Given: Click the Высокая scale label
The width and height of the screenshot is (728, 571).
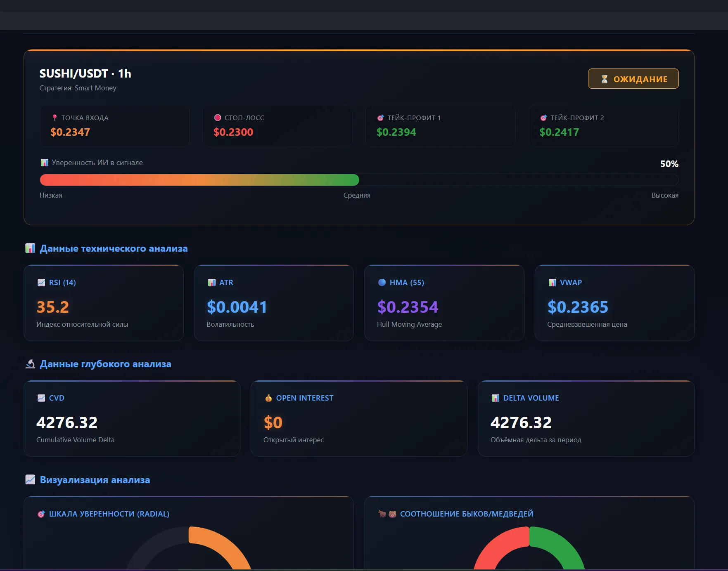Looking at the screenshot, I should [x=665, y=195].
